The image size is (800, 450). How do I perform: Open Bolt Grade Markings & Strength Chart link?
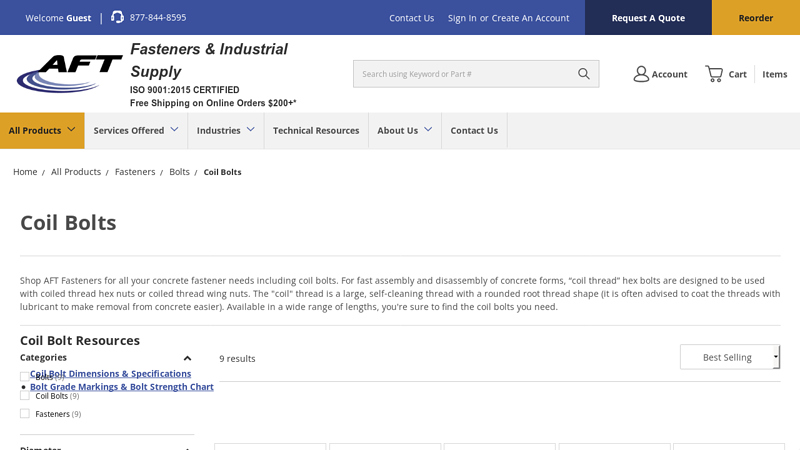pyautogui.click(x=122, y=387)
